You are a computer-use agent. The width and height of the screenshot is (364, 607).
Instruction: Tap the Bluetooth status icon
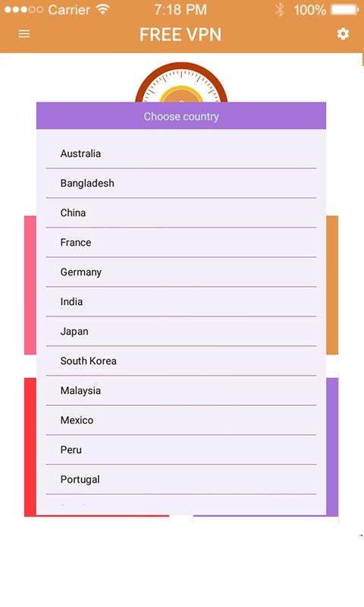tap(279, 10)
